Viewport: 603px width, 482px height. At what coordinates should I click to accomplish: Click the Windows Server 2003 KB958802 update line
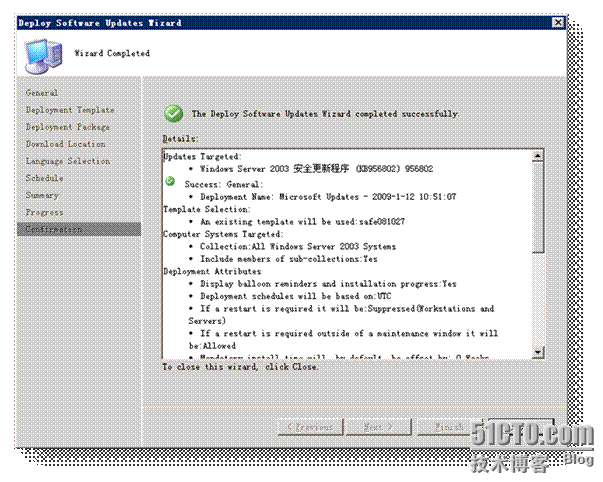[x=316, y=169]
